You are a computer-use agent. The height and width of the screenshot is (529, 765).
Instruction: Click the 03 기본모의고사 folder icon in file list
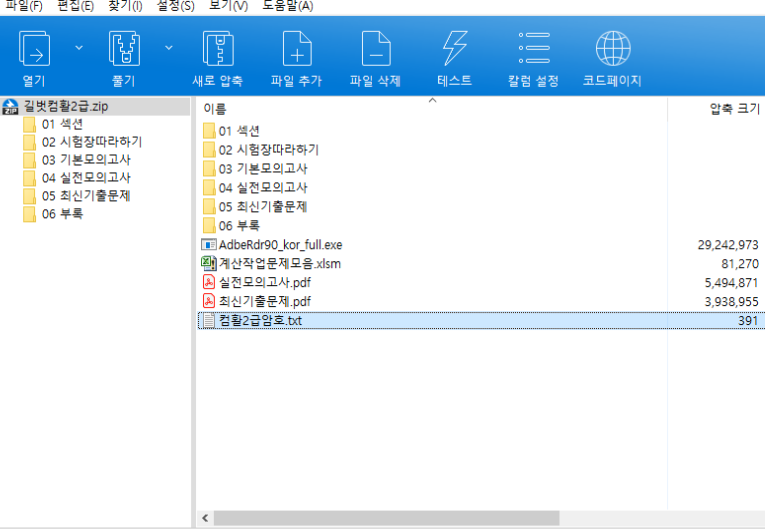coord(209,169)
